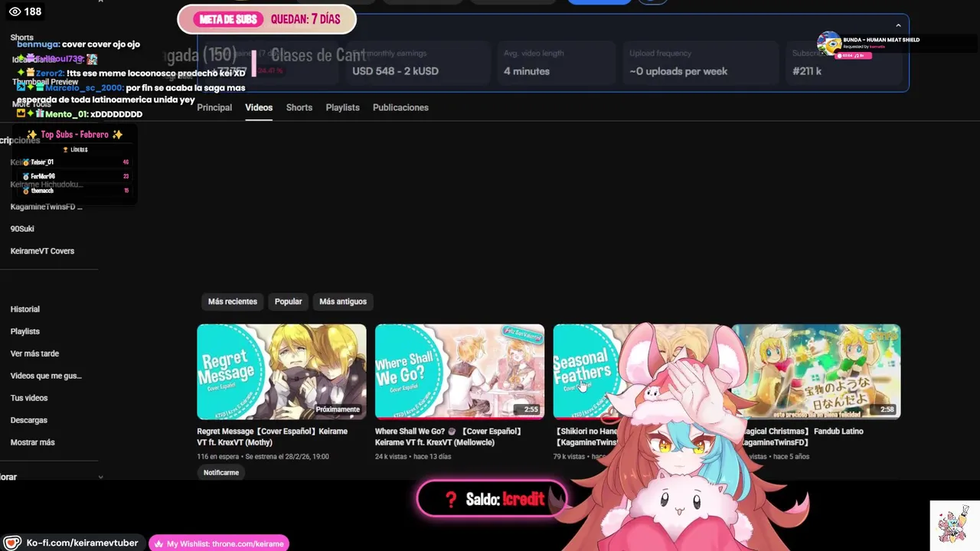Open Historial in the sidebar
980x551 pixels.
(x=25, y=309)
